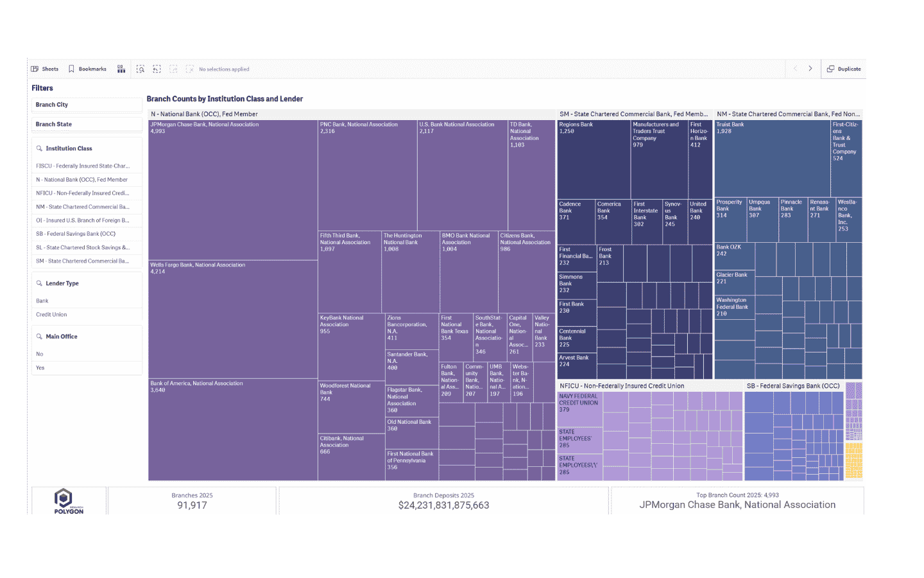Image resolution: width=924 pixels, height=578 pixels.
Task: Click the Comerica Bank tile
Action: (613, 222)
